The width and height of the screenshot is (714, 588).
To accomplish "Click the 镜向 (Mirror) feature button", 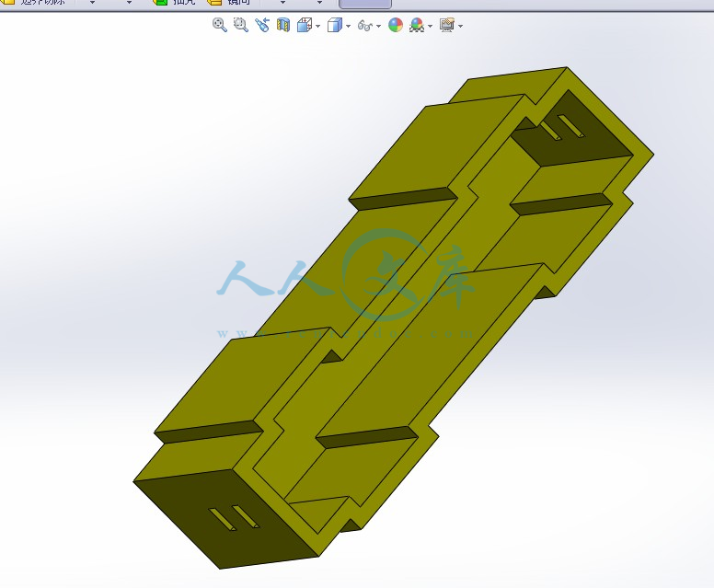I will click(x=229, y=3).
